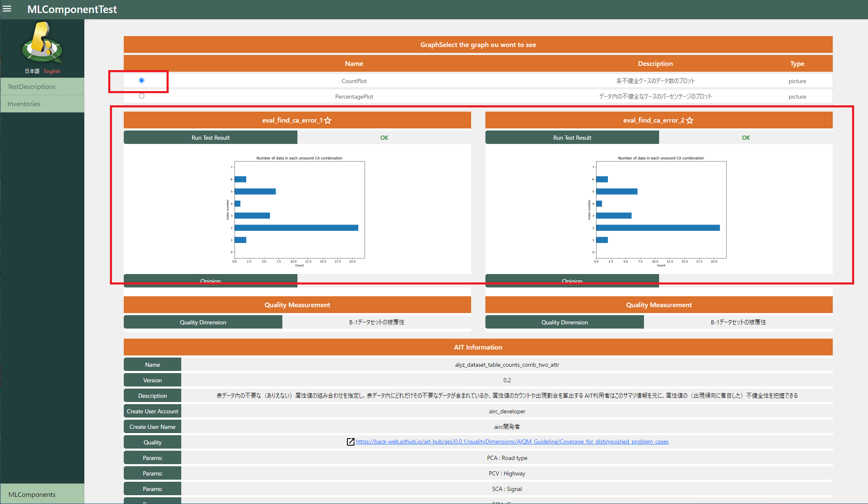Viewport: 868px width, 504px height.
Task: Star the eval_find_ca_error_1 test
Action: click(x=328, y=120)
